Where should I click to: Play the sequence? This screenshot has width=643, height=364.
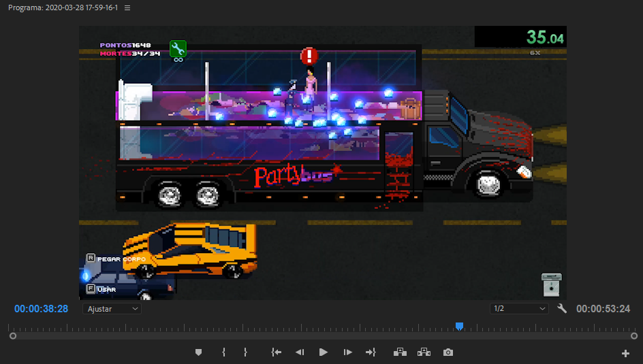coord(323,352)
